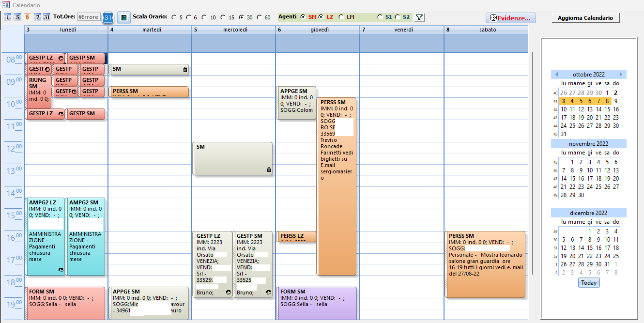
Task: Click the Tot.Ore input field
Action: tap(89, 17)
